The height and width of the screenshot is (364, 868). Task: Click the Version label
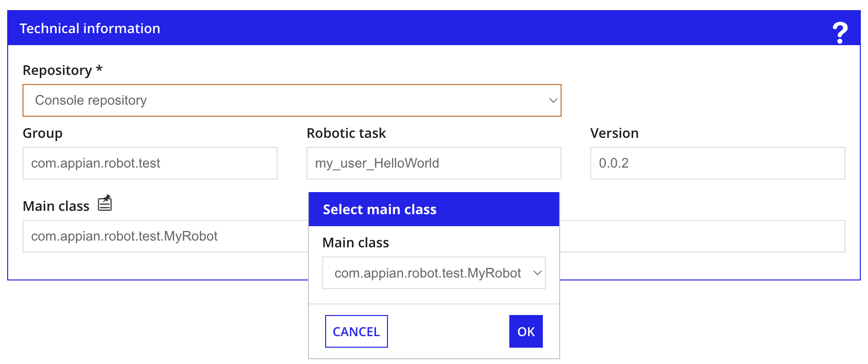(614, 133)
